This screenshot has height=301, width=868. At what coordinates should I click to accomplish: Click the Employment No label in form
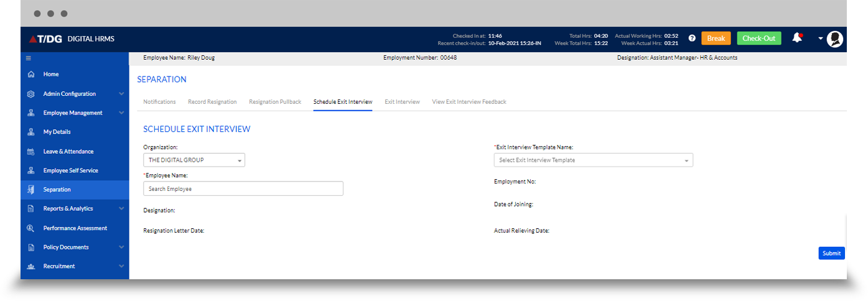pyautogui.click(x=515, y=182)
